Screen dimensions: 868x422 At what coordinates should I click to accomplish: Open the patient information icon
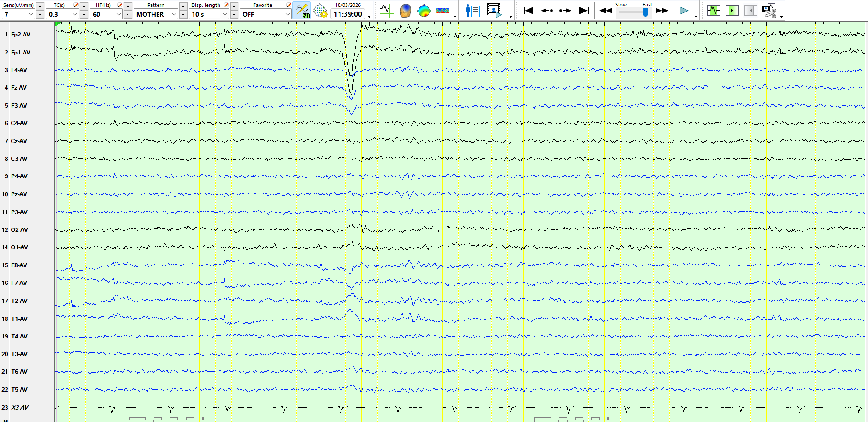[x=472, y=11]
